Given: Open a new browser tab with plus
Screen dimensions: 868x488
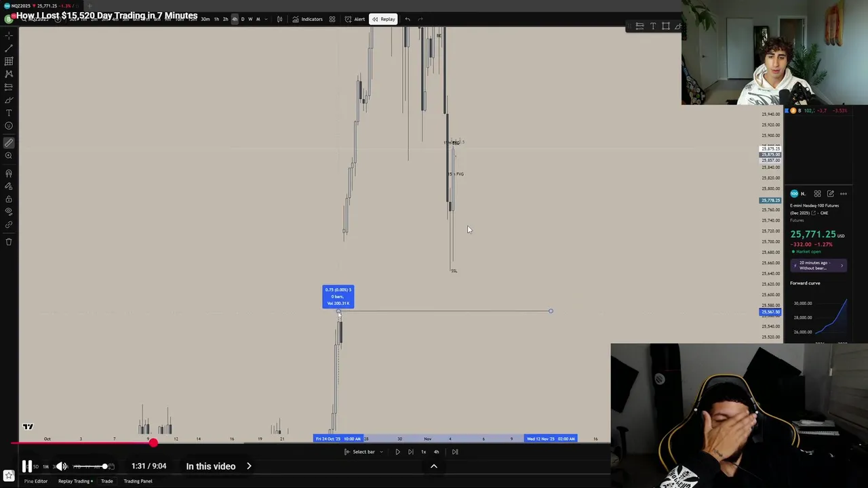Looking at the screenshot, I should tap(89, 5).
